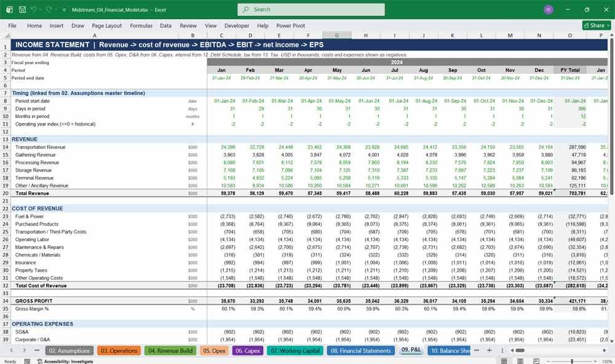Viewport: 615px width, 364px height.
Task: Open the Developer ribbon tab
Action: 237,25
